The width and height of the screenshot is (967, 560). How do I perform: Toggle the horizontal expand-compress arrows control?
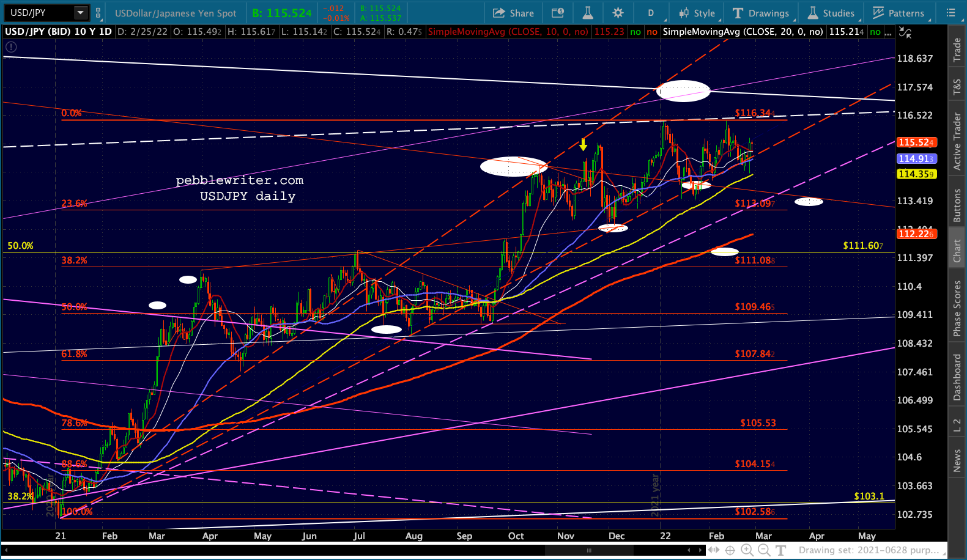click(714, 550)
